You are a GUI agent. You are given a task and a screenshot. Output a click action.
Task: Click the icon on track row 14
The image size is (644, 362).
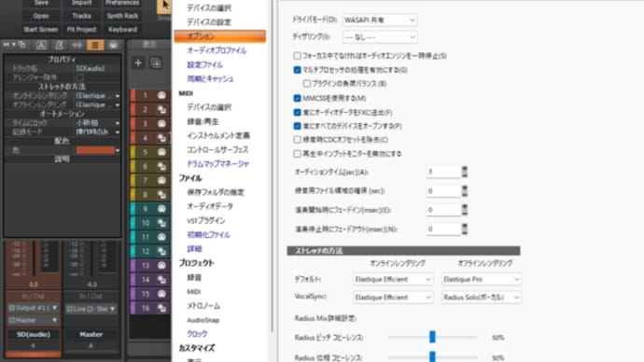pyautogui.click(x=161, y=280)
